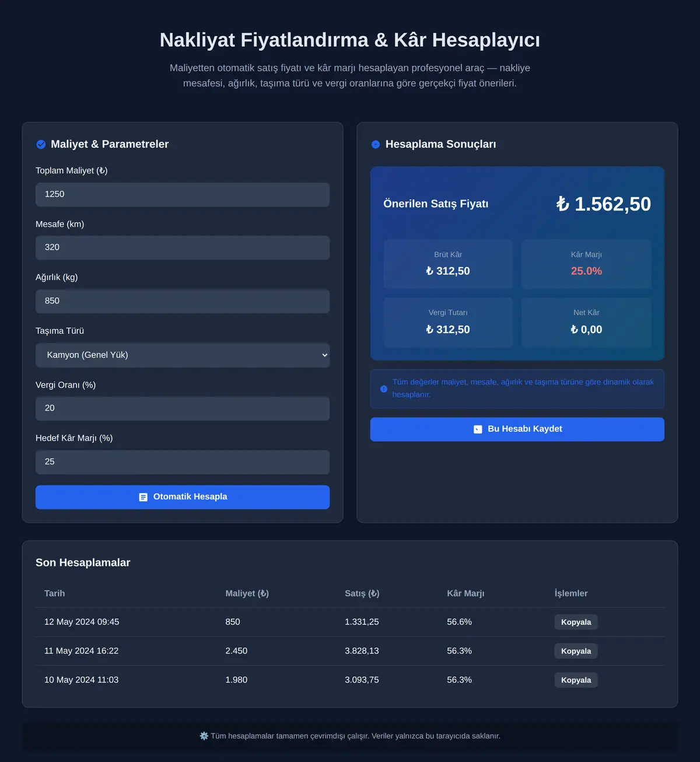Click the cost value 850 in the table

point(233,622)
